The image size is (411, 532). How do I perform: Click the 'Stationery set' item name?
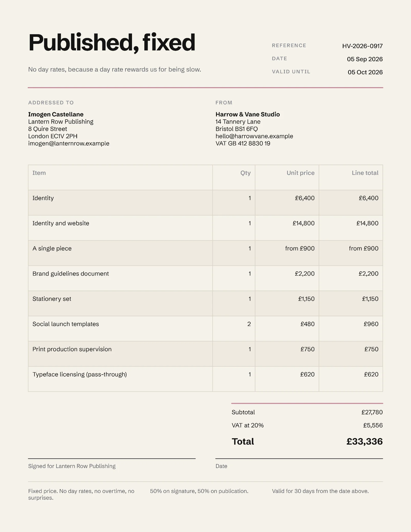[52, 299]
